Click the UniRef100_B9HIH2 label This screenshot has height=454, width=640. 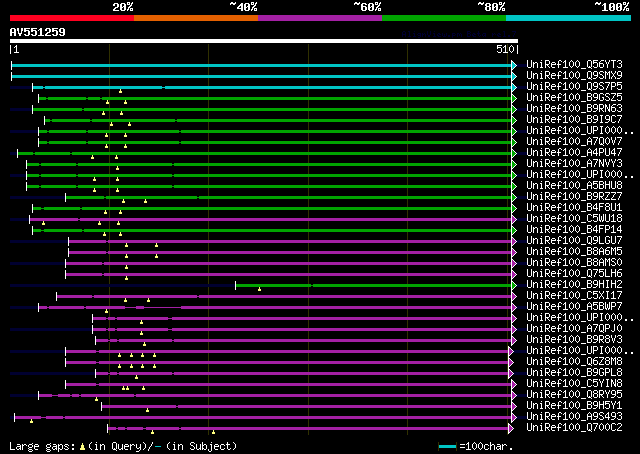point(574,285)
